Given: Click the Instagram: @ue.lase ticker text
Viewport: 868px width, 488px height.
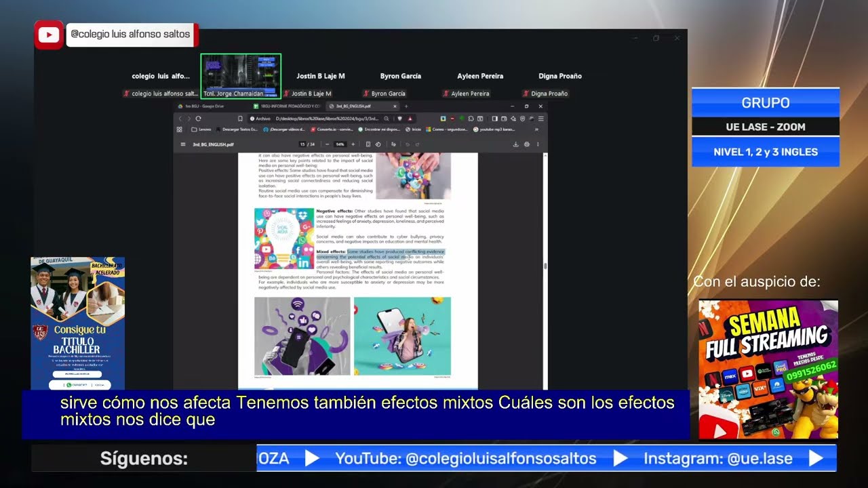Looking at the screenshot, I should 718,459.
